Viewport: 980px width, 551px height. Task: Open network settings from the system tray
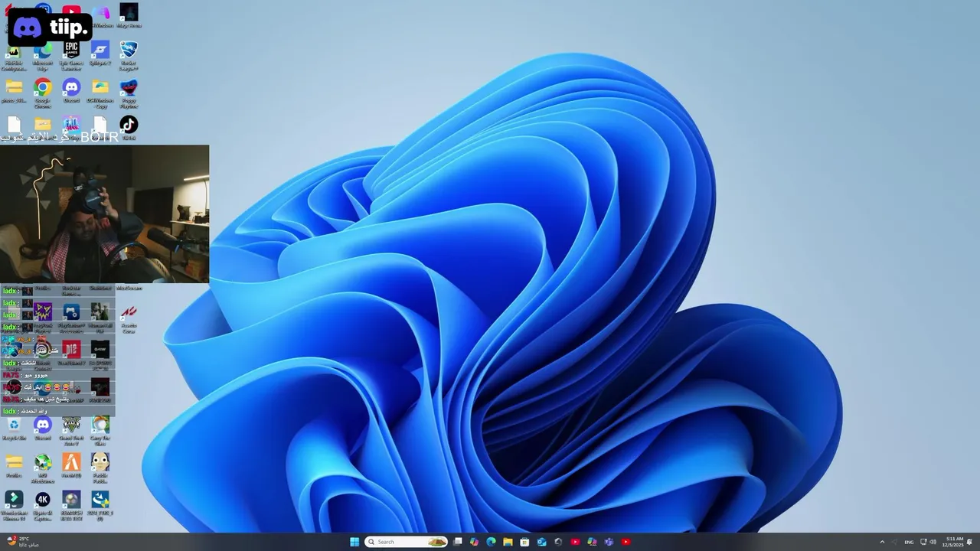(923, 542)
